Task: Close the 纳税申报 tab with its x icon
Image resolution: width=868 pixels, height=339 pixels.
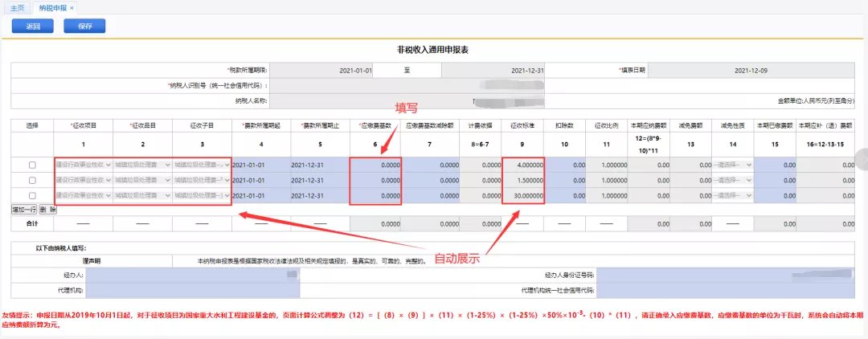Action: (x=72, y=7)
